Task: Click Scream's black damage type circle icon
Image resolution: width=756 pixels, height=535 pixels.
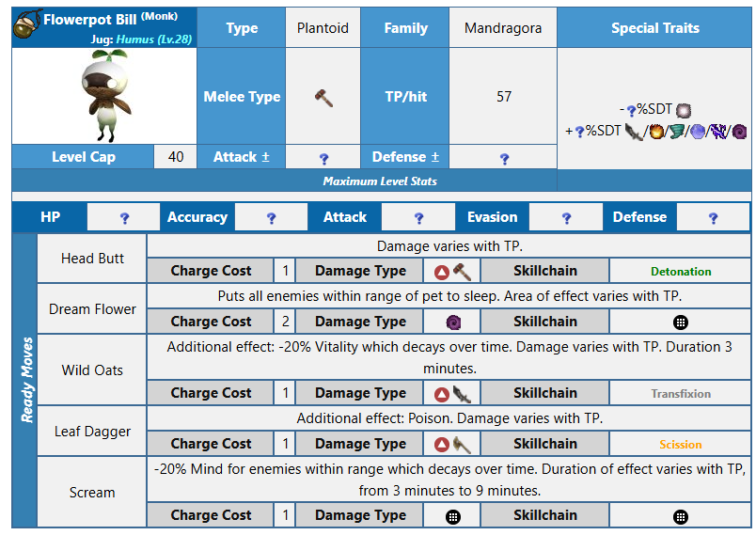Action: point(452,517)
